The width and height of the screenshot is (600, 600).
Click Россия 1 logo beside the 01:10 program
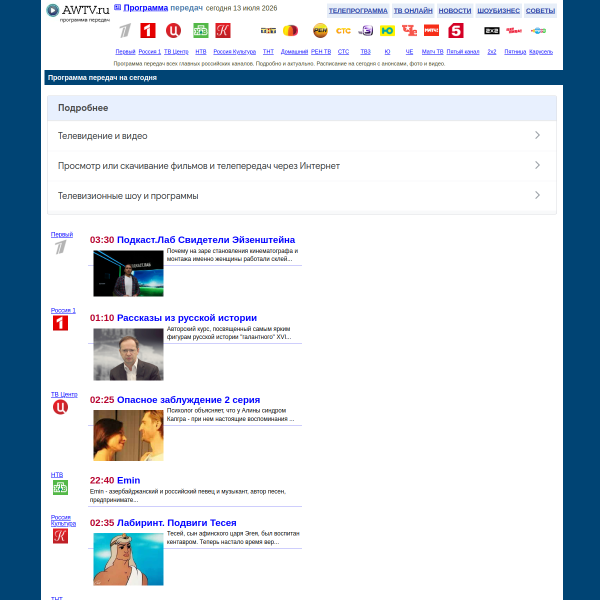pos(60,323)
